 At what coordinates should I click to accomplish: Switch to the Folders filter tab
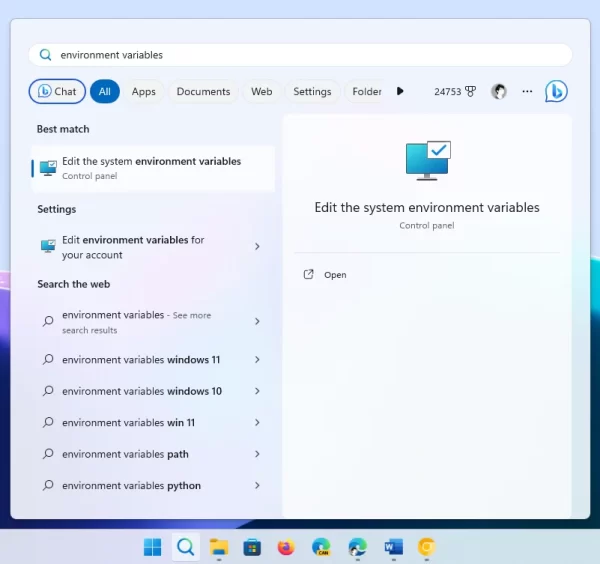[367, 91]
